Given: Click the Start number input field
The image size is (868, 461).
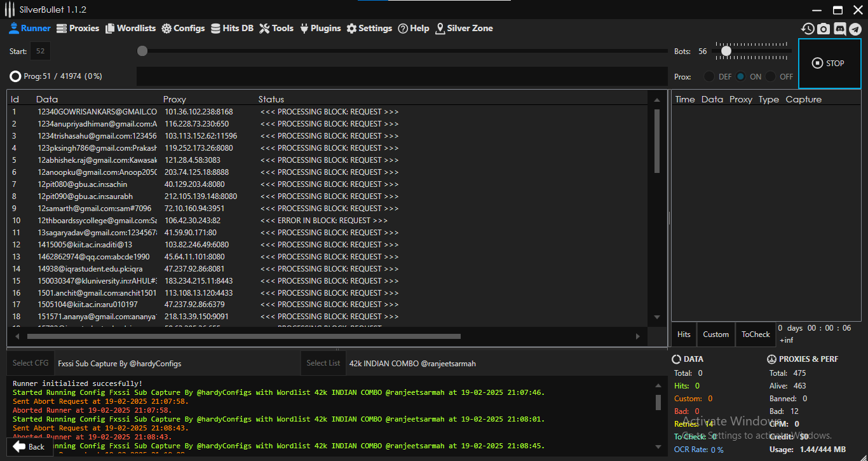Looking at the screenshot, I should pyautogui.click(x=40, y=51).
